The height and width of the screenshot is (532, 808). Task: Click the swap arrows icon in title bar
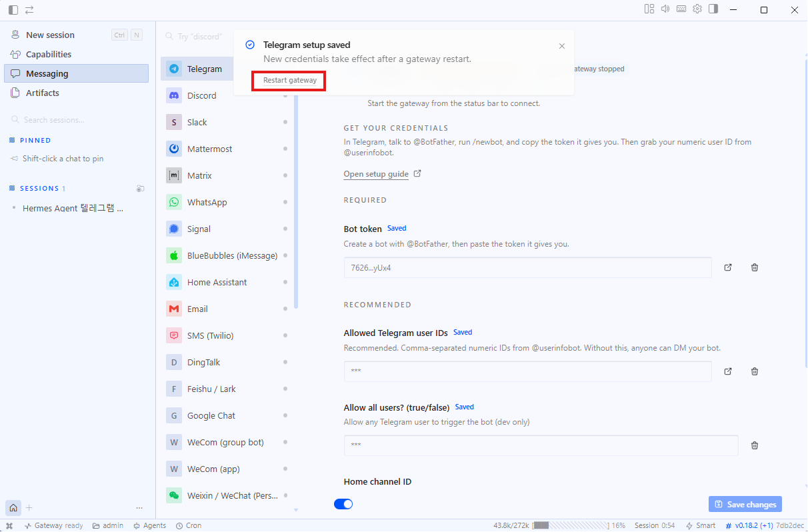(x=29, y=10)
